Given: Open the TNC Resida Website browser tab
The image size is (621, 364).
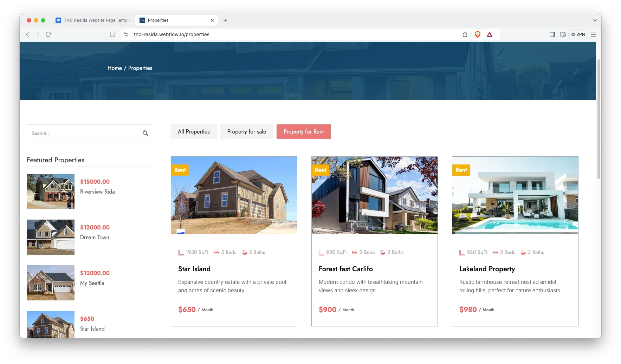Looking at the screenshot, I should (x=93, y=20).
